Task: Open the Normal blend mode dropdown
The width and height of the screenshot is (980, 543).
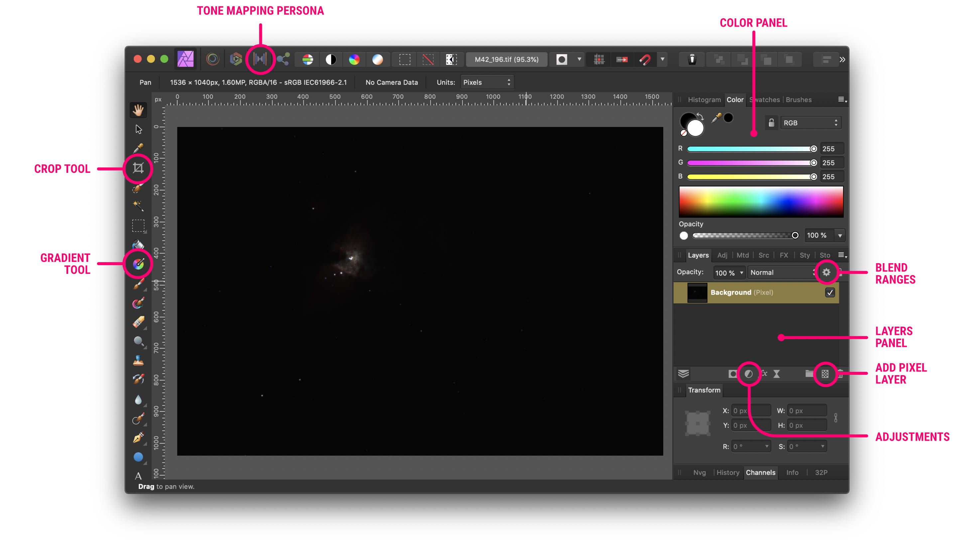Action: (x=783, y=272)
